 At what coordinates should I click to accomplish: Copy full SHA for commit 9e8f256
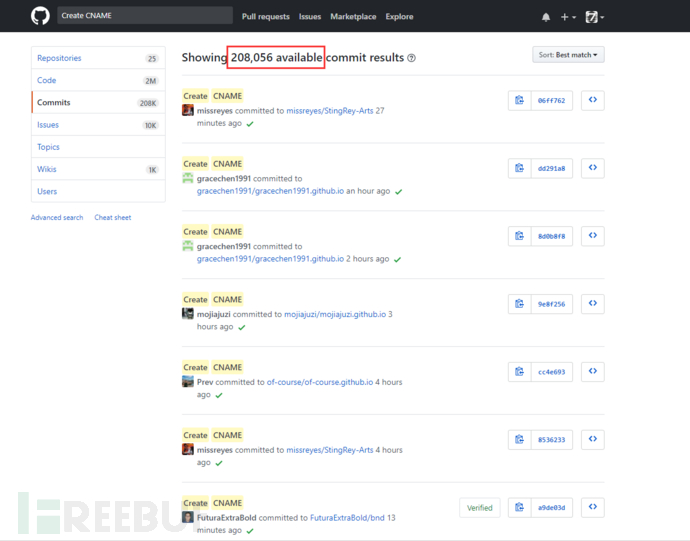[520, 304]
